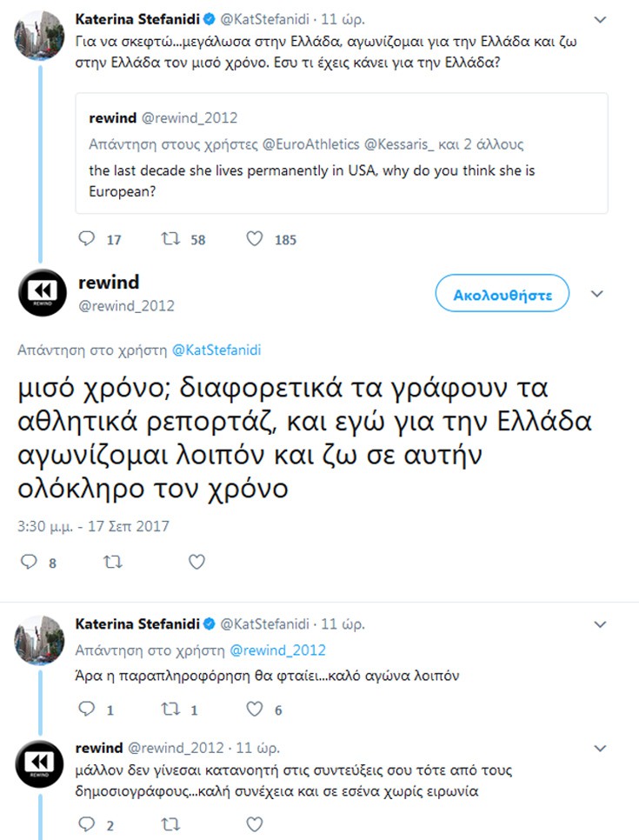Click the 3:30 μ.μ. - 17 Σεπ 2017 timestamp
Screen dimensions: 639x840
[93, 526]
